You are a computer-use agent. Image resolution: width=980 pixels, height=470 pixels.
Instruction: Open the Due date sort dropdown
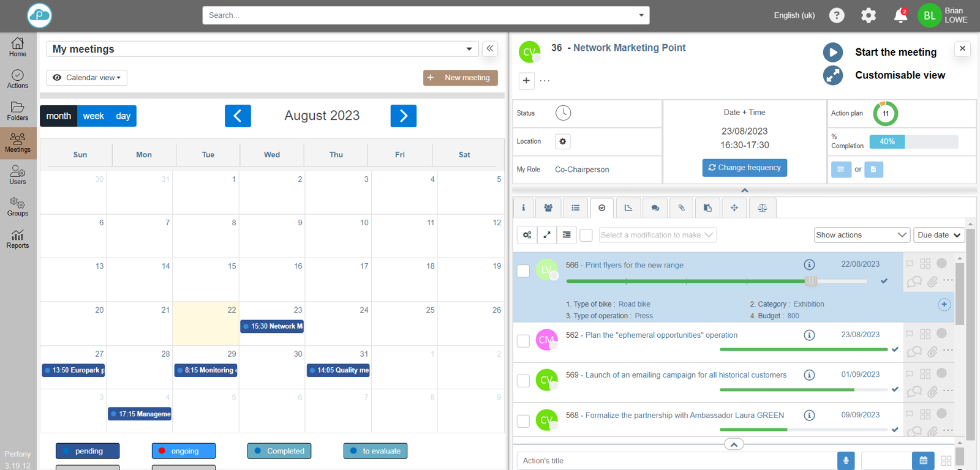pyautogui.click(x=938, y=235)
